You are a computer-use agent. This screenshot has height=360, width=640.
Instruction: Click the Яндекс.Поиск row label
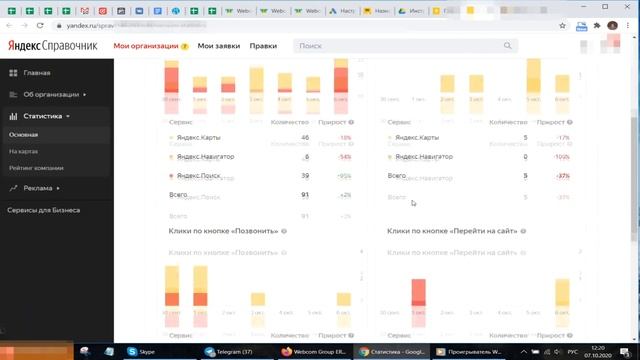coord(198,176)
